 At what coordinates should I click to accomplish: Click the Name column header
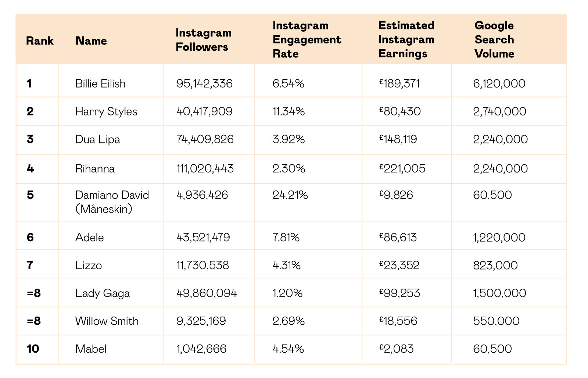click(x=91, y=41)
